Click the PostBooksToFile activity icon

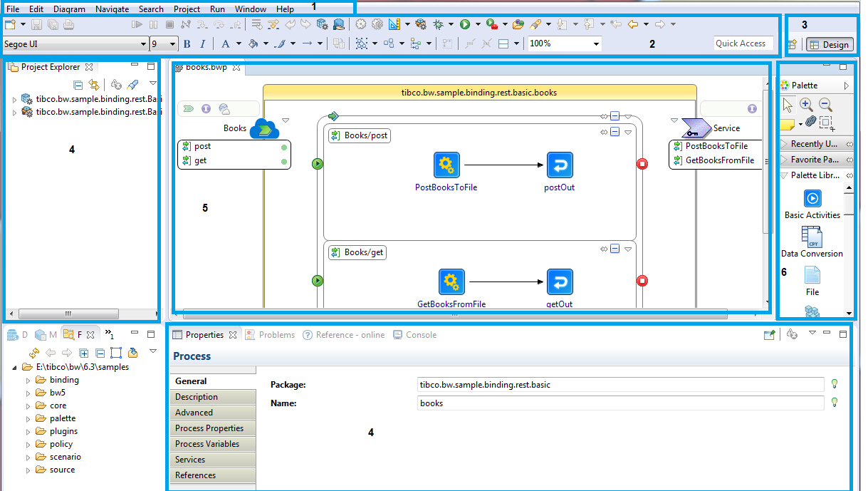click(x=446, y=165)
